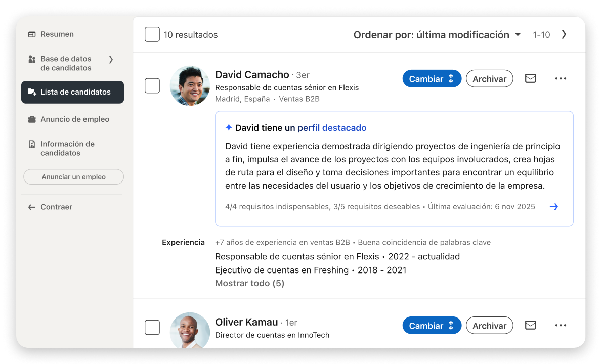The width and height of the screenshot is (602, 364).
Task: Send message to Oliver Kamau envelope icon
Action: (531, 325)
